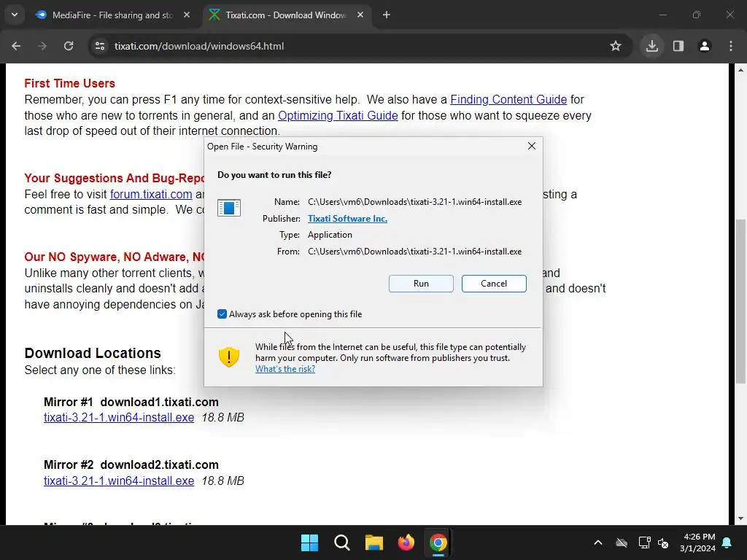The image size is (747, 560).
Task: Click the OneDrive cloud tray icon
Action: (x=622, y=542)
